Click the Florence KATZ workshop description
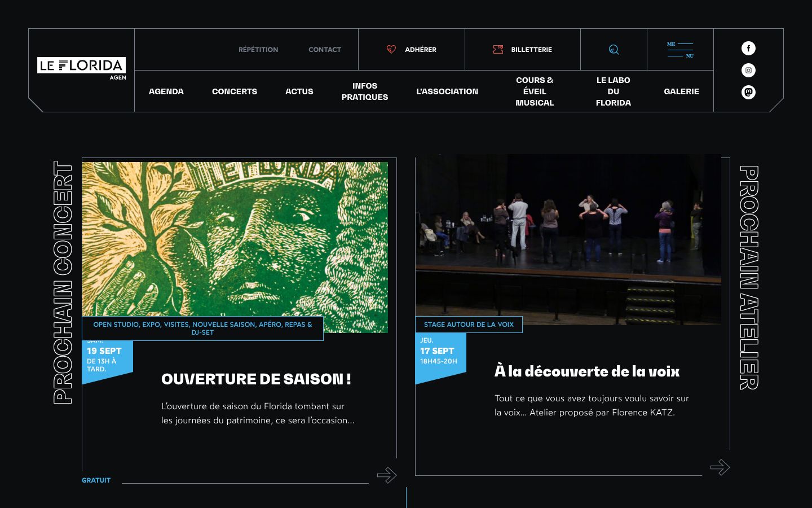 coord(592,405)
